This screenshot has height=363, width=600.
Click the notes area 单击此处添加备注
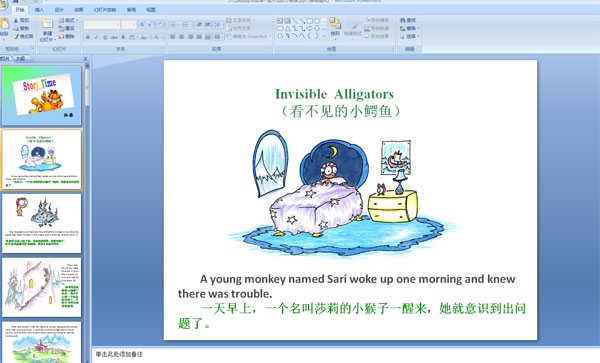click(x=119, y=354)
